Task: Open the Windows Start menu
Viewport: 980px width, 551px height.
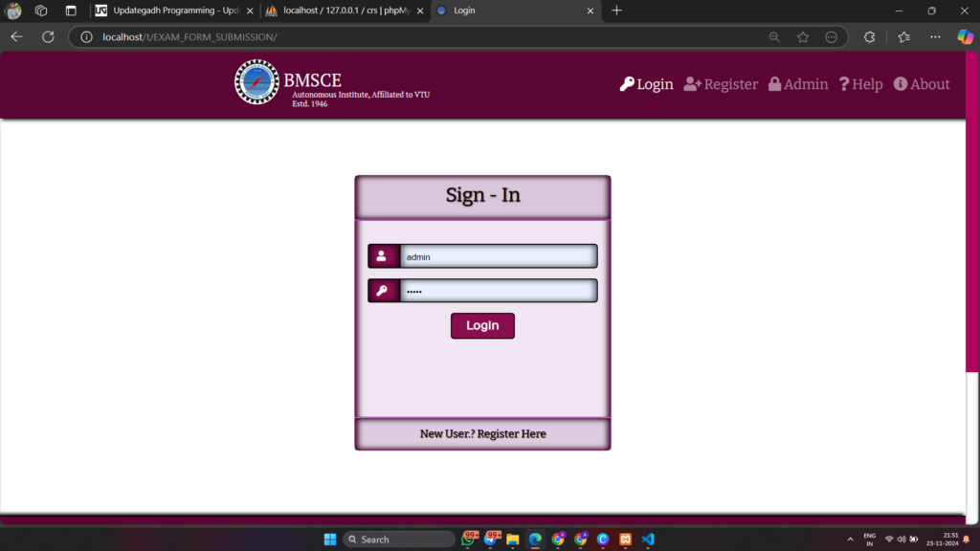Action: [330, 540]
